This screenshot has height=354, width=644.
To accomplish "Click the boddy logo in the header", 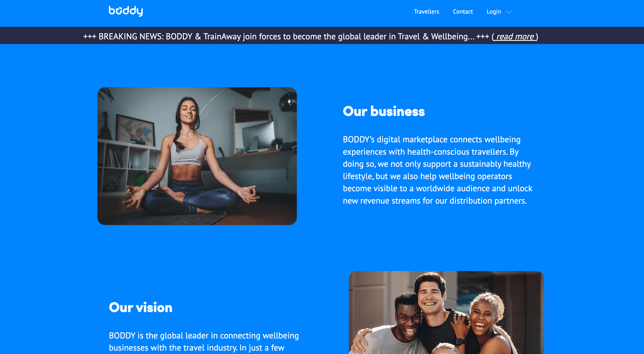I will pos(126,11).
